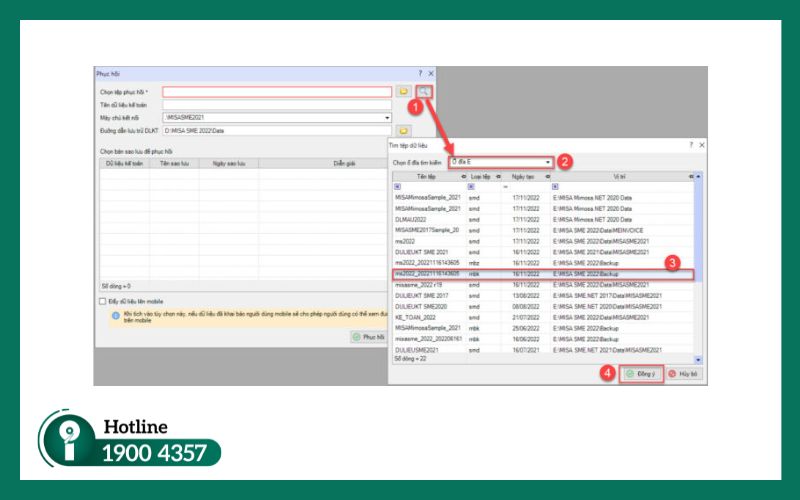Click the pin icon in Ngày tạo header
This screenshot has height=500, width=800.
[x=547, y=177]
